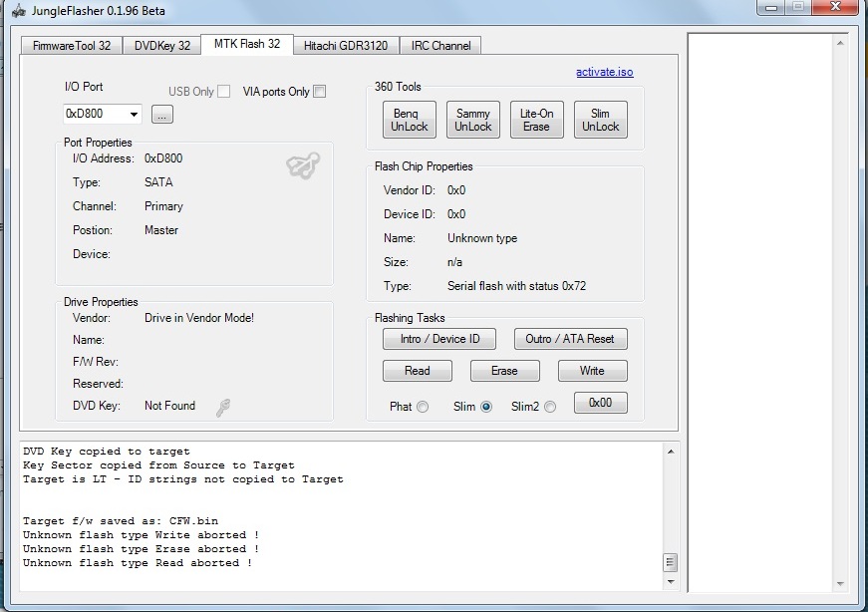Select the Phat radio option

423,407
